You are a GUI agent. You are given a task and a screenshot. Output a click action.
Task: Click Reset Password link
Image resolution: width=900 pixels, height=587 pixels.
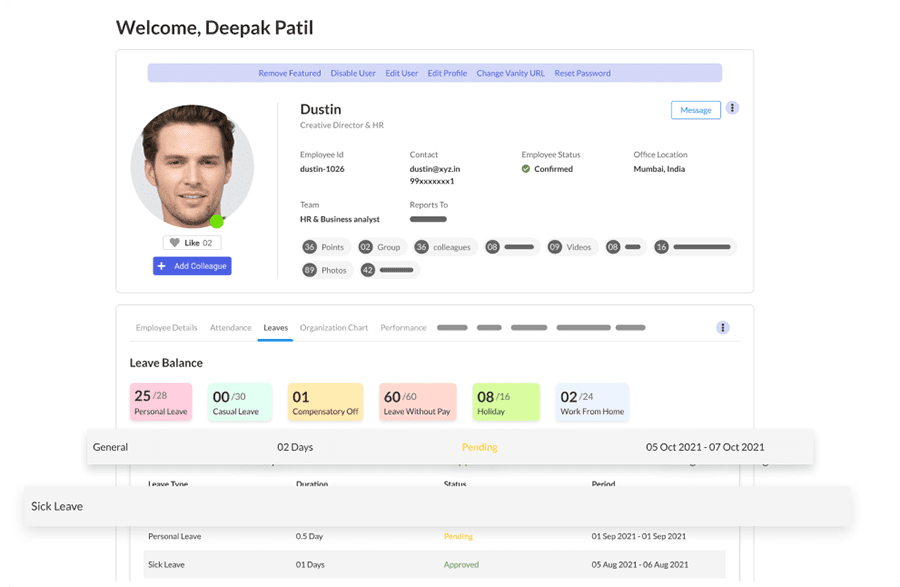coord(583,73)
